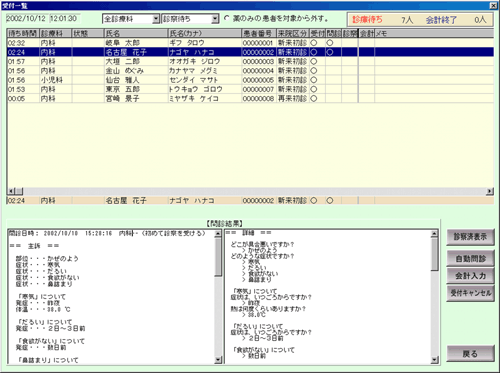Click the 診療待ち count label
The height and width of the screenshot is (373, 500).
(368, 20)
